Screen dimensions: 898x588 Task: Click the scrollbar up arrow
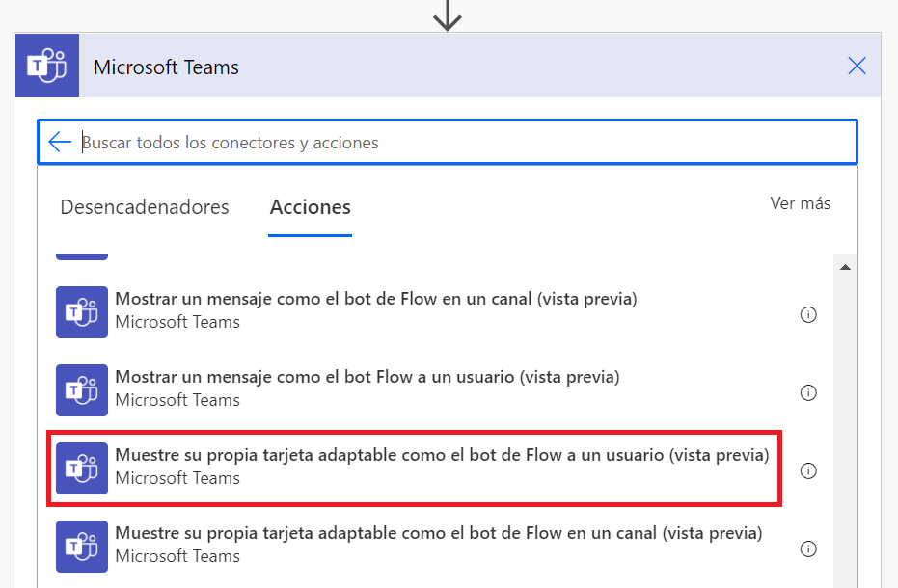(846, 266)
